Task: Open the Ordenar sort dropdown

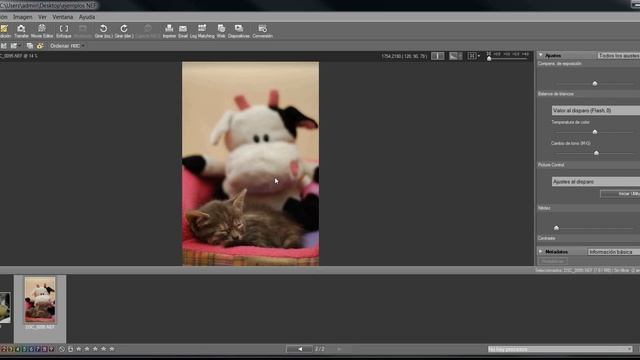Action: (67, 46)
